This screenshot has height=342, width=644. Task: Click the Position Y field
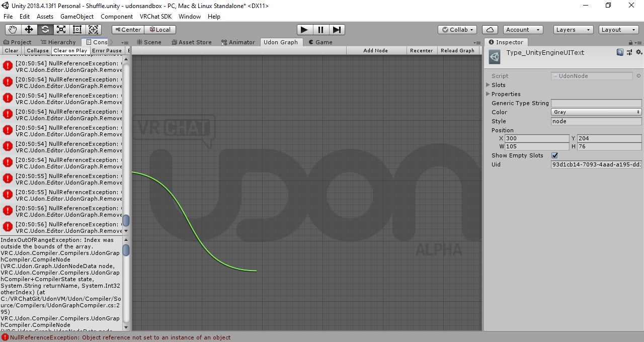point(609,138)
